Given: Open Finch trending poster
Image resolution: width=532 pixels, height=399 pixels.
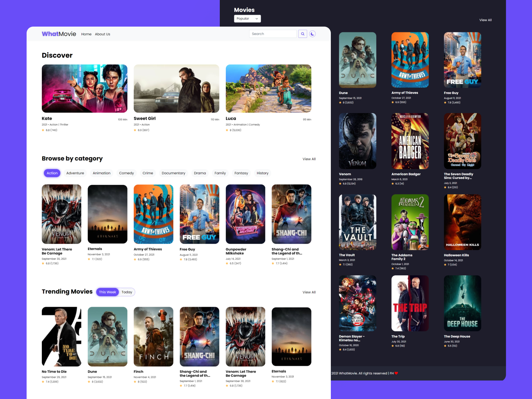Looking at the screenshot, I should coord(154,336).
